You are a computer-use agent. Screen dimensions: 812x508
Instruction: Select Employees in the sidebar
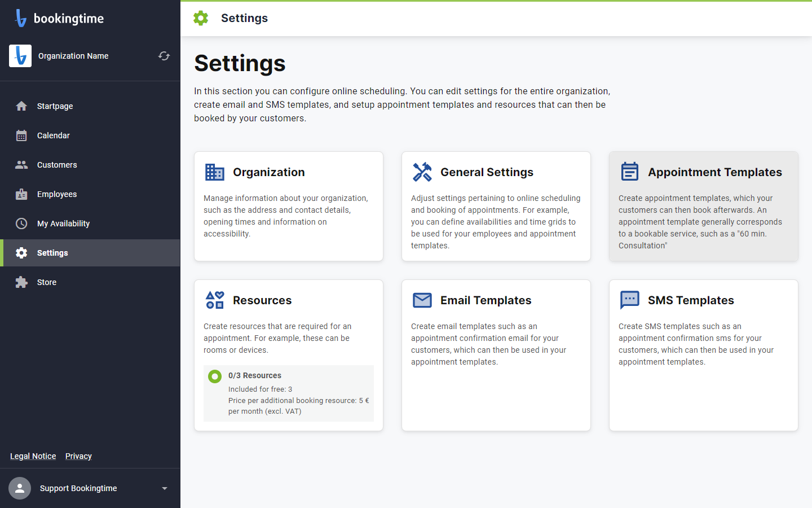(90, 194)
